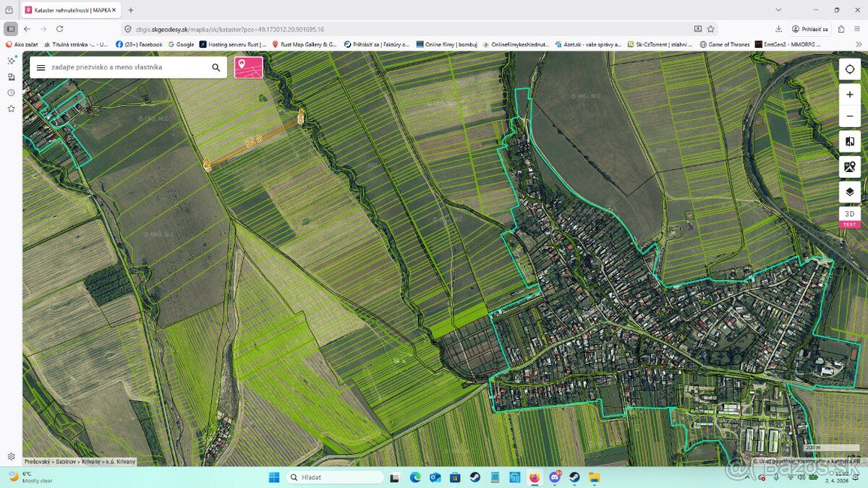Open the Windows Start menu
868x488 pixels.
(x=275, y=477)
